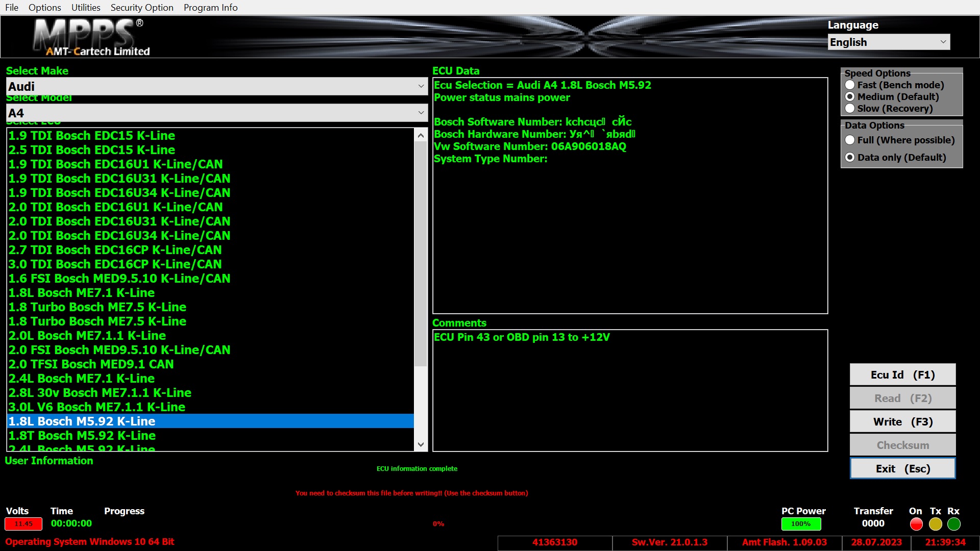Open the Utilities menu
The image size is (980, 551).
[x=86, y=8]
